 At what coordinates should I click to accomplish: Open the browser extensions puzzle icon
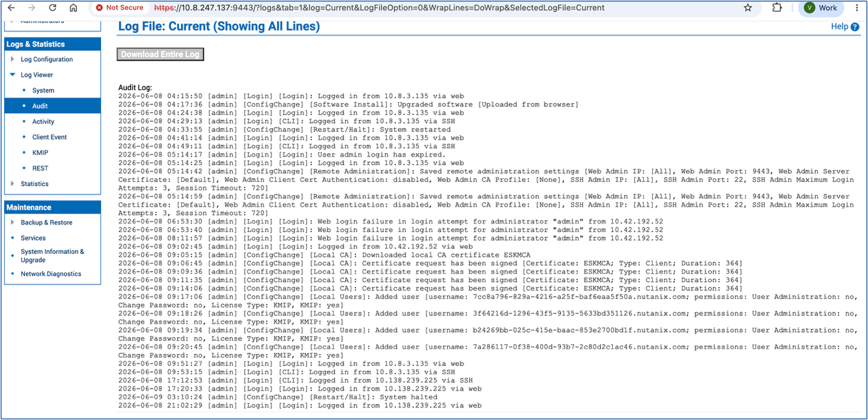(777, 8)
